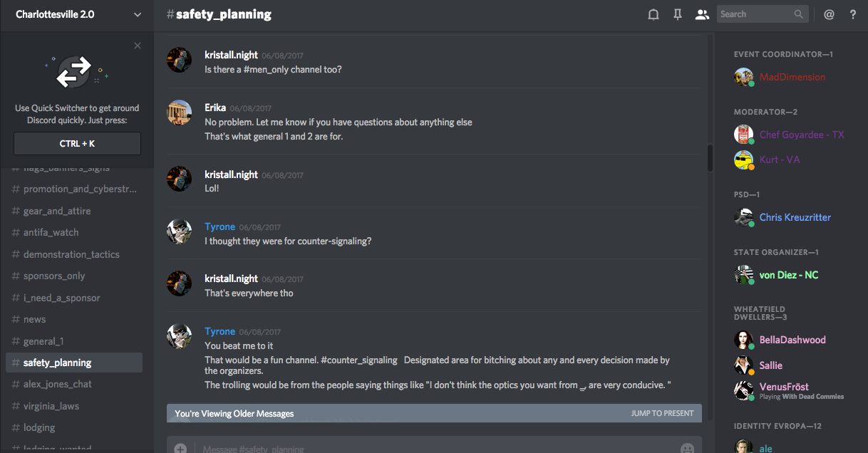The height and width of the screenshot is (453, 868).
Task: Switch to the antifa_watch channel
Action: point(51,232)
